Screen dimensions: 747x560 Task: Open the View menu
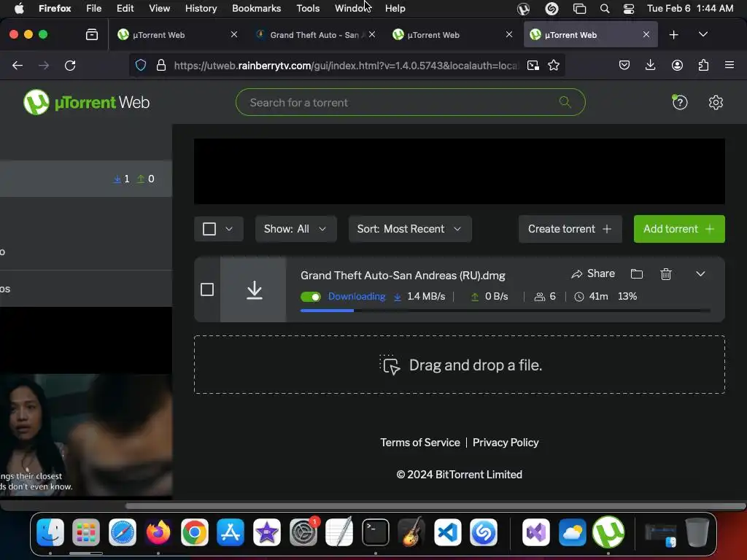click(159, 8)
